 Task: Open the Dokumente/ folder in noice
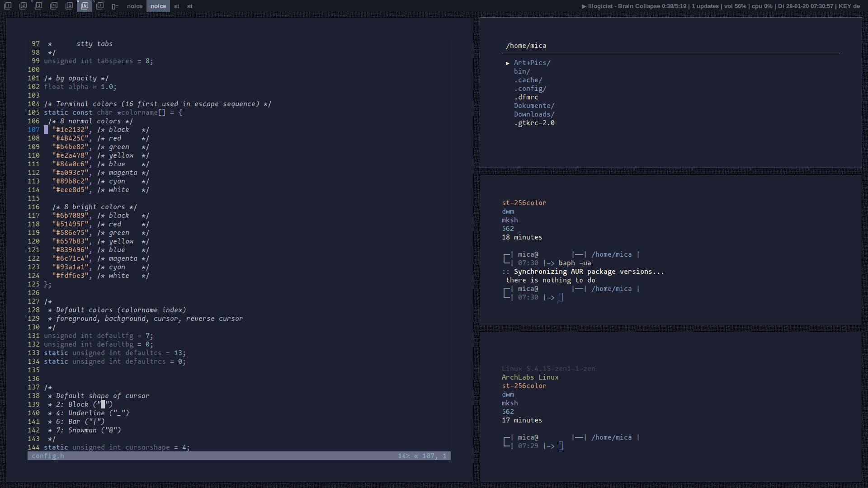coord(534,106)
